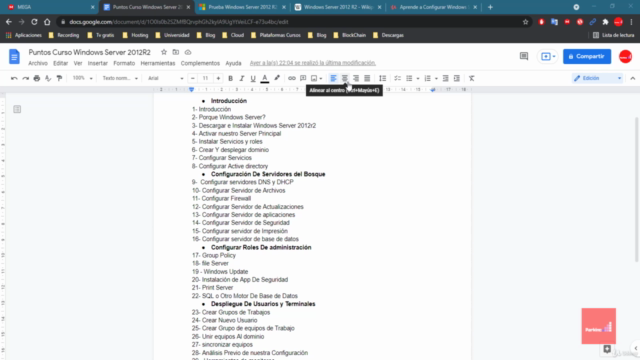
Task: Run spell check from toolbar icon
Action: click(48, 78)
